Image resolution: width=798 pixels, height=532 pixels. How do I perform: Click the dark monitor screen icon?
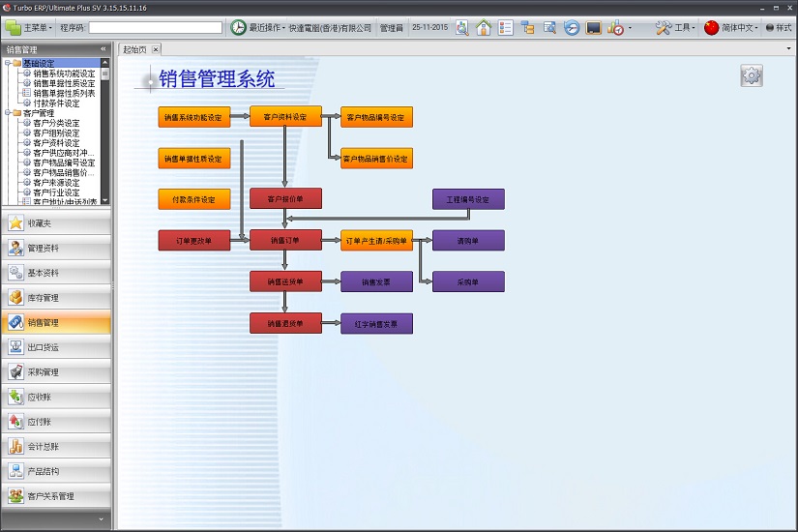click(593, 27)
